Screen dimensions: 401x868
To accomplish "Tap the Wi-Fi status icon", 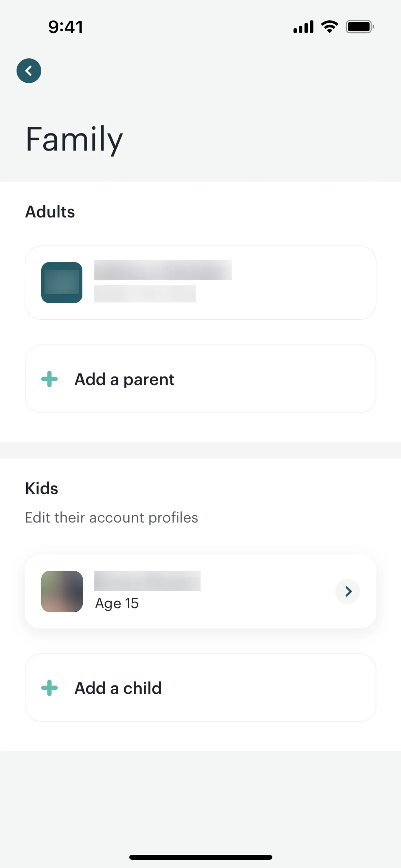I will click(330, 27).
